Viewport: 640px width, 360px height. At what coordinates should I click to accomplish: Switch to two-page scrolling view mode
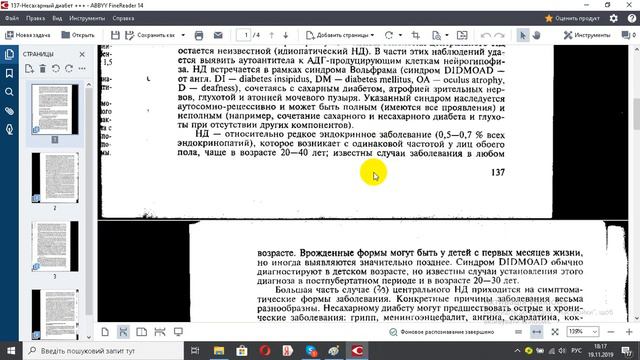click(x=160, y=332)
